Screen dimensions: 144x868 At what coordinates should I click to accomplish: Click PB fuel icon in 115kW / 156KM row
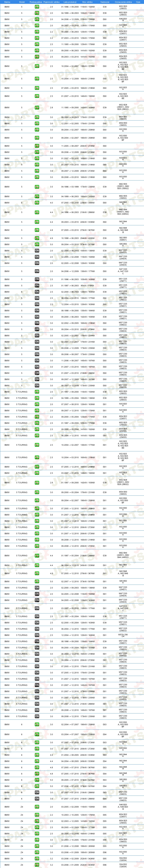pyautogui.click(x=37, y=19)
